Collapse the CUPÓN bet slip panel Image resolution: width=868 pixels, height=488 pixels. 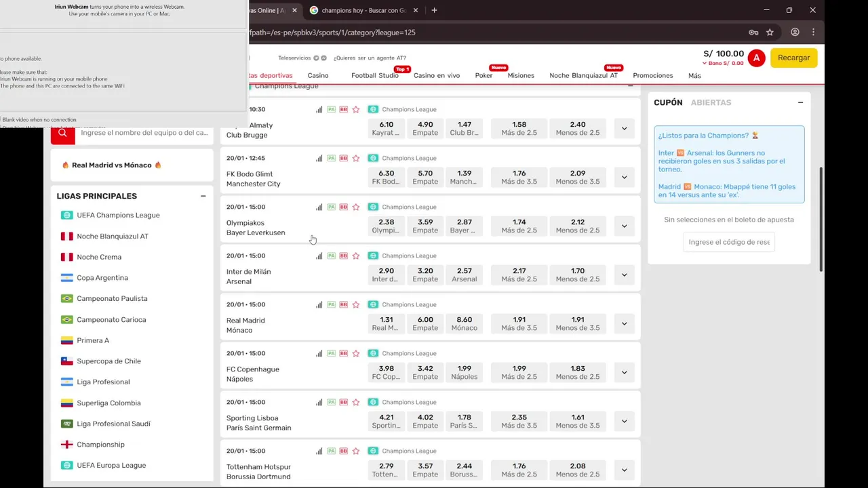tap(800, 102)
